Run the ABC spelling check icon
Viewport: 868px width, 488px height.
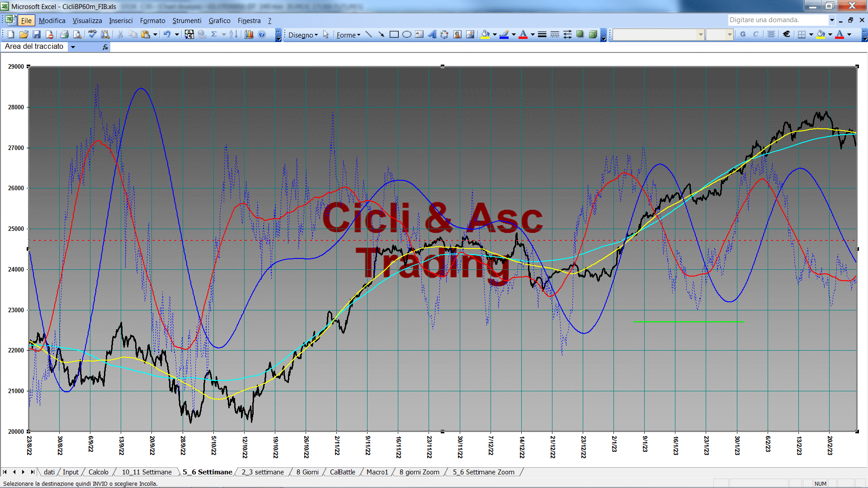point(92,34)
